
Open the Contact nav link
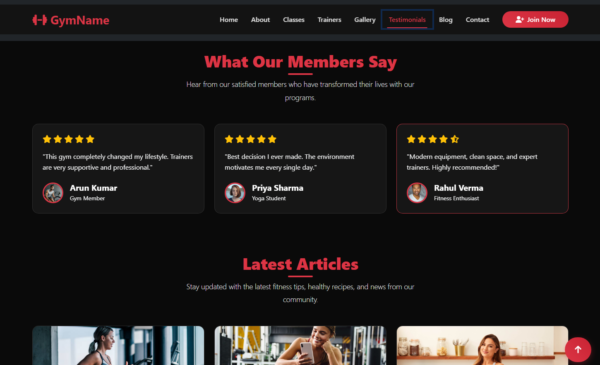(477, 20)
